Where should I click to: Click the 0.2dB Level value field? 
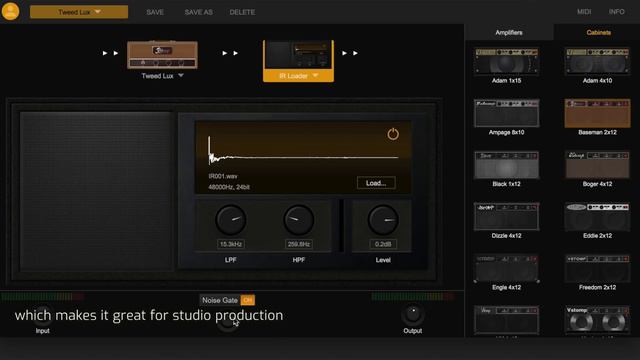click(383, 244)
